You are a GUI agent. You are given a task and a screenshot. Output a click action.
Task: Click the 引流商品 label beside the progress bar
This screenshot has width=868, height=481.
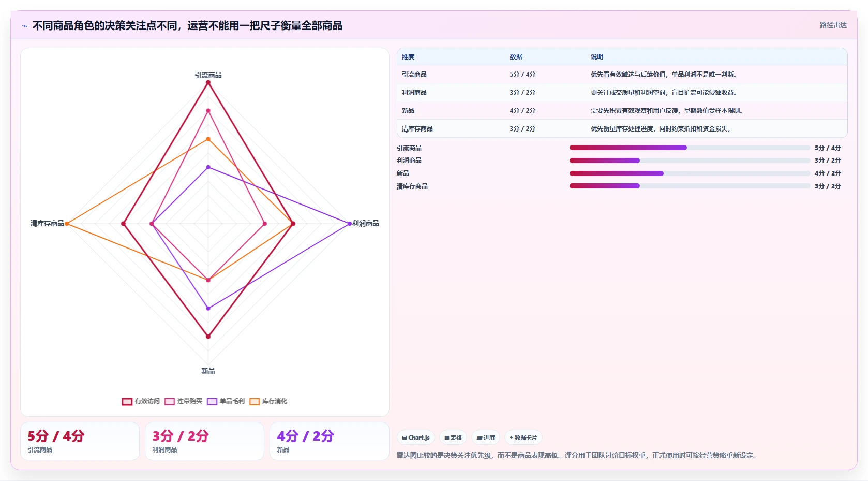409,148
